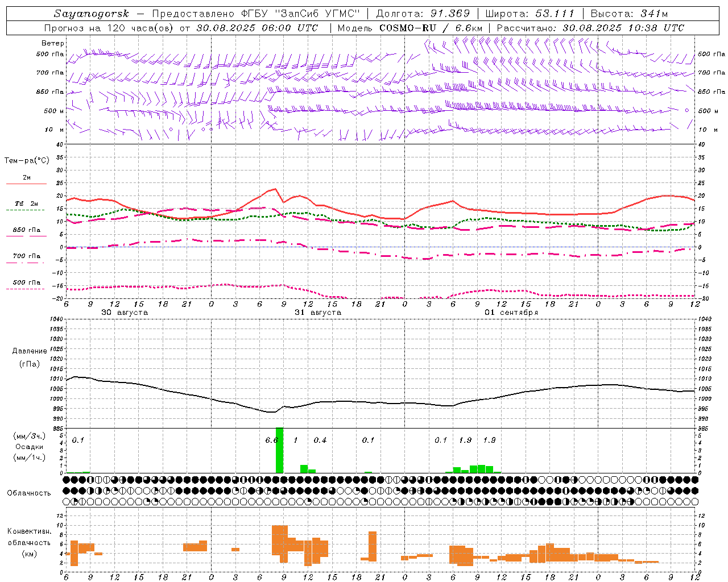Click the '850 гПа' temperature legend label
The height and width of the screenshot is (582, 728).
point(26,230)
